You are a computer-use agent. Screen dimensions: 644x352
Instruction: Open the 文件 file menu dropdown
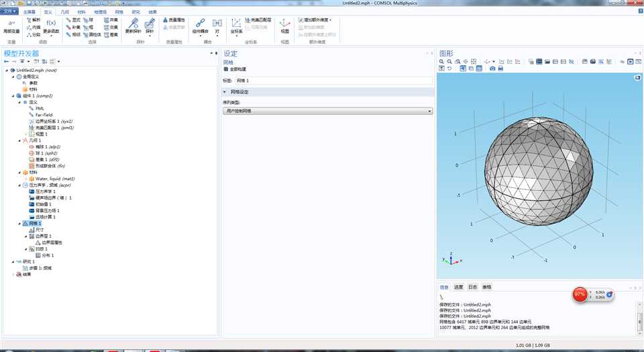[9, 11]
